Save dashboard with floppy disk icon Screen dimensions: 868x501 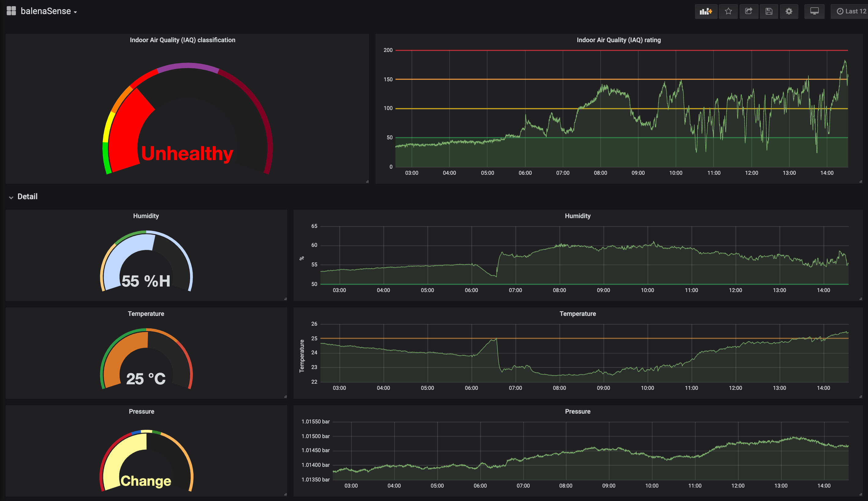click(769, 11)
